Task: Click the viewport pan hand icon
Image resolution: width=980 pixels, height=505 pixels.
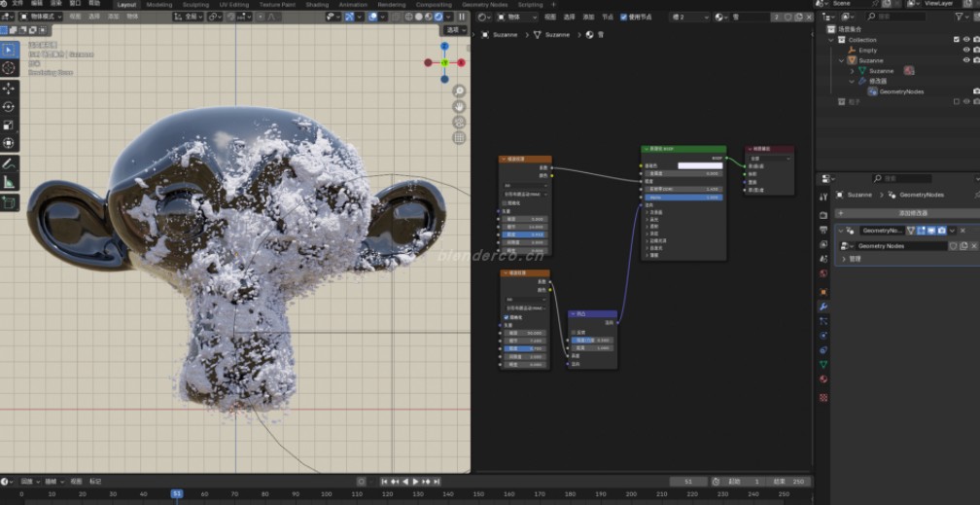Action: click(x=459, y=106)
